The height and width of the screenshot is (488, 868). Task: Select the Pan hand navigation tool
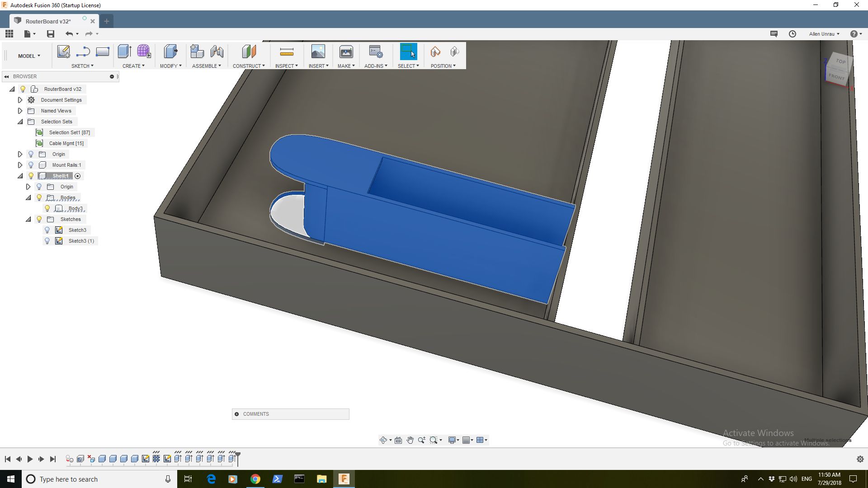[x=410, y=440]
